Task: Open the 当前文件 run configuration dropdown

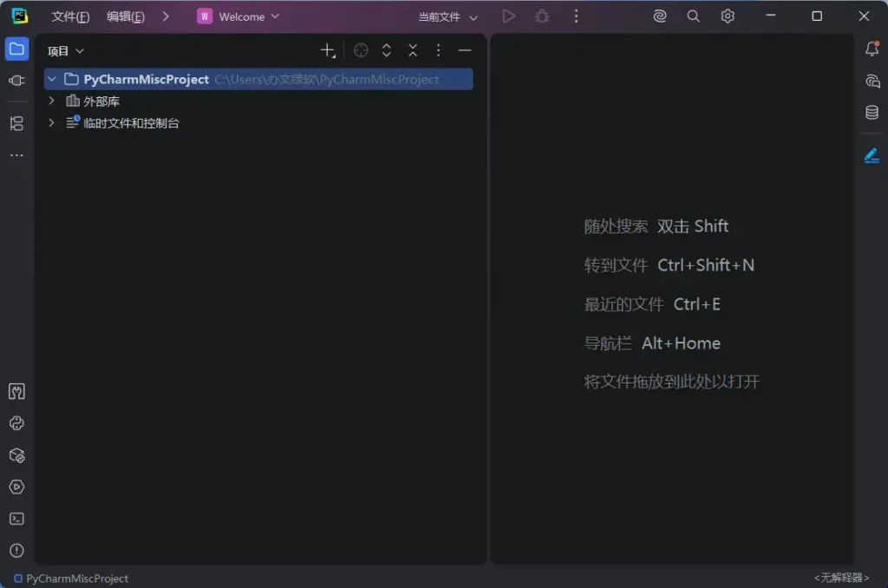Action: (x=447, y=17)
